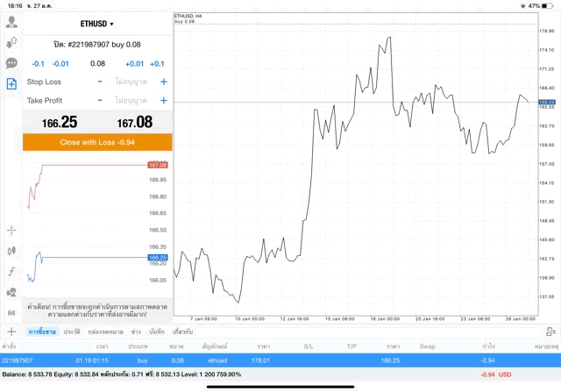
Task: Sort by the กำไร profit column header
Action: click(x=488, y=346)
